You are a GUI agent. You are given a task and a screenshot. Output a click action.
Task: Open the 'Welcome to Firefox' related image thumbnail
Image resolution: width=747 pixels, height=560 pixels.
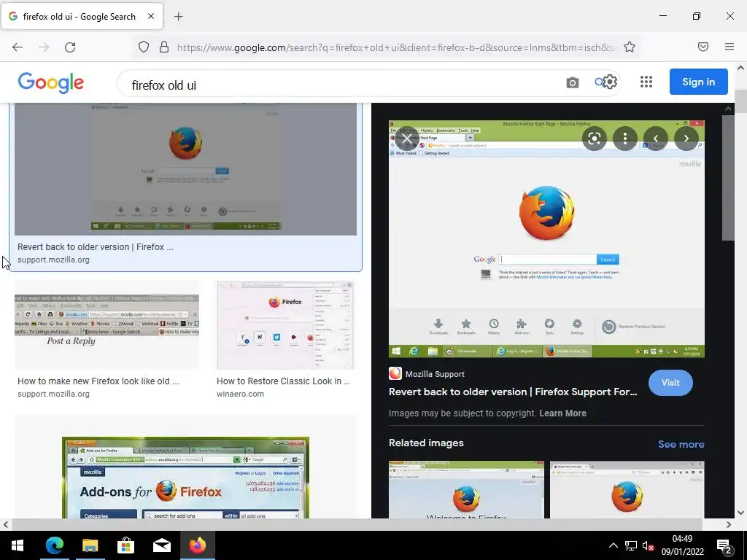[x=466, y=489]
